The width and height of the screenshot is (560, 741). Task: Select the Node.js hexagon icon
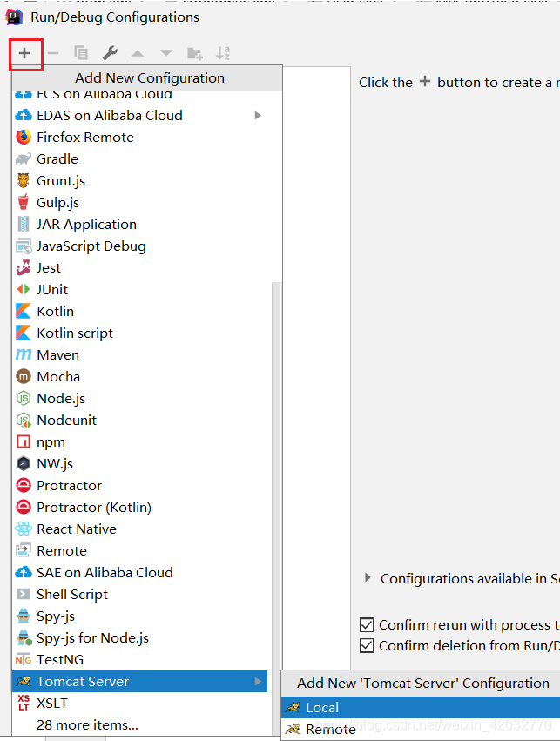click(x=24, y=399)
